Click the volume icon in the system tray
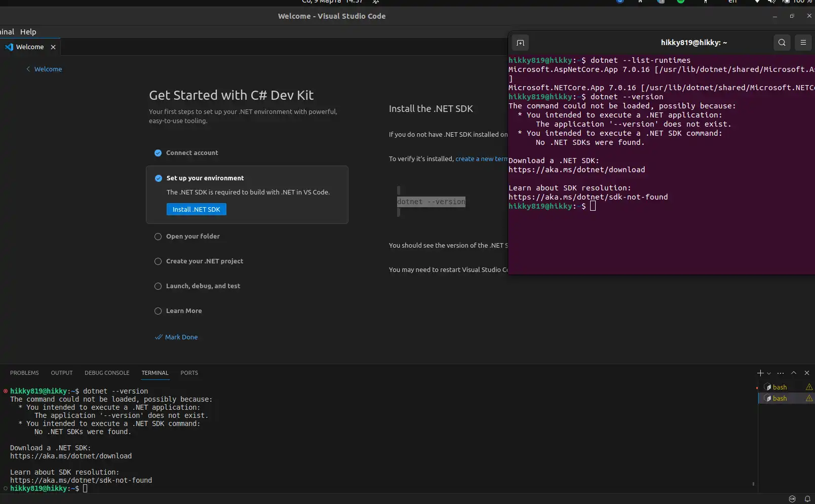The width and height of the screenshot is (815, 504). click(771, 2)
